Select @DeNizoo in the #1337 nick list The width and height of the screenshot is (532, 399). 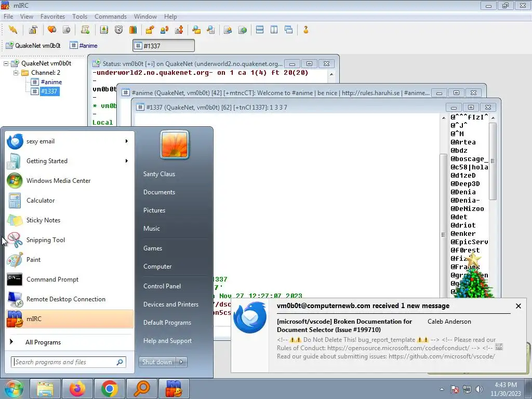point(467,209)
